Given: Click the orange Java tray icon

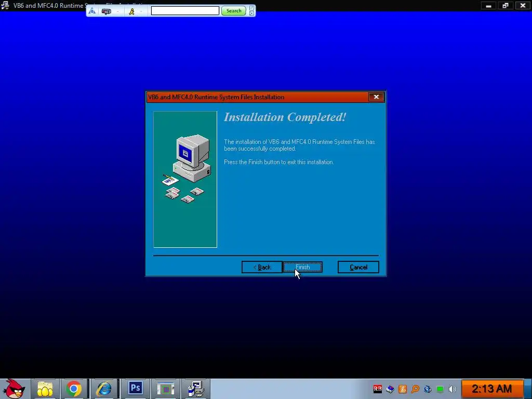Looking at the screenshot, I should 403,389.
